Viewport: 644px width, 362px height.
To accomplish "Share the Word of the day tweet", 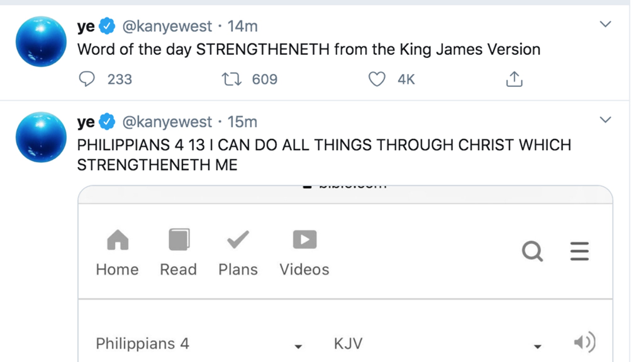I will click(514, 79).
